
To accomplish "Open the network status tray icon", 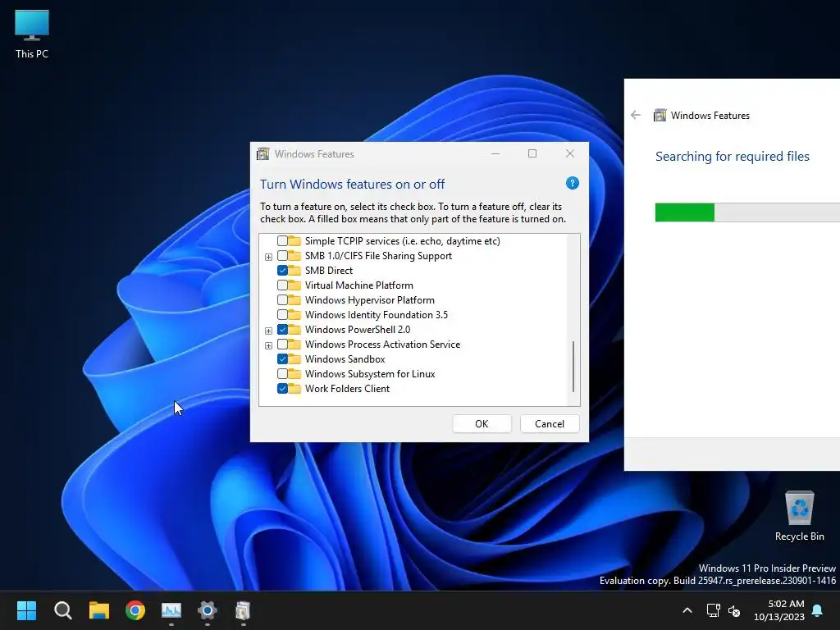I will [713, 610].
